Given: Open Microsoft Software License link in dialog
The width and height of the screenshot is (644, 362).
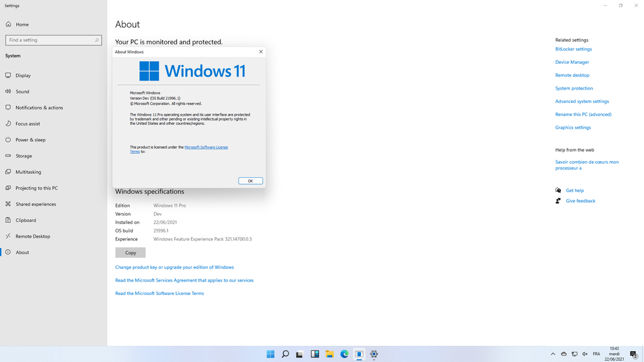Looking at the screenshot, I should 206,147.
